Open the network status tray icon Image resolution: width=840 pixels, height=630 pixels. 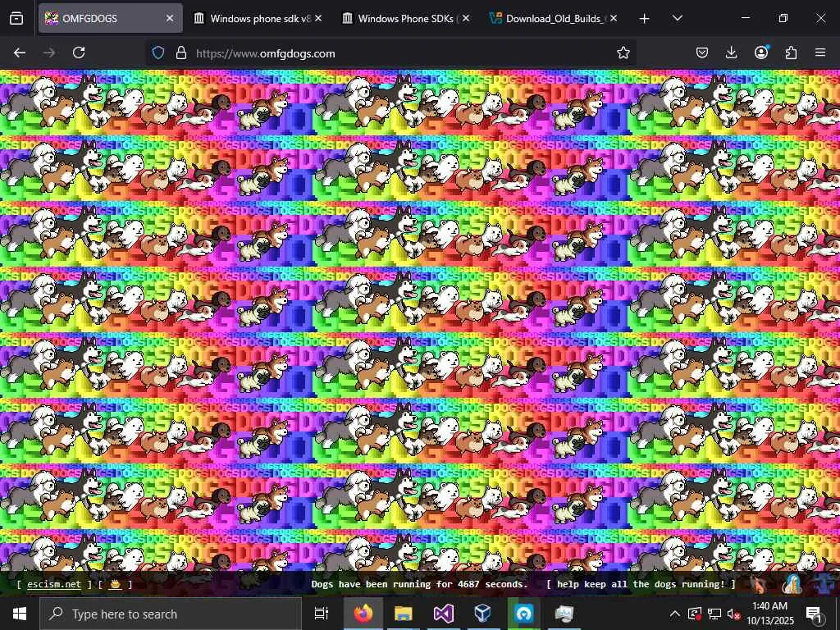(714, 614)
